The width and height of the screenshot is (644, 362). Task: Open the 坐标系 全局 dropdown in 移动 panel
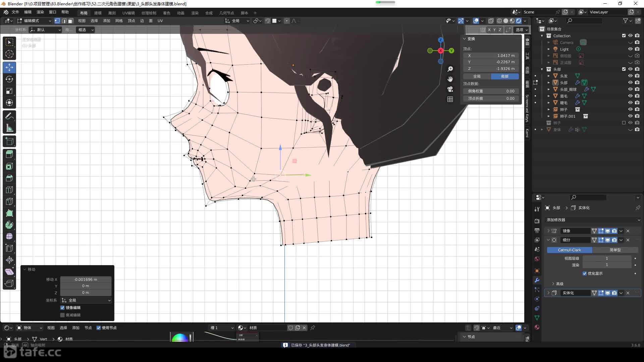(86, 300)
